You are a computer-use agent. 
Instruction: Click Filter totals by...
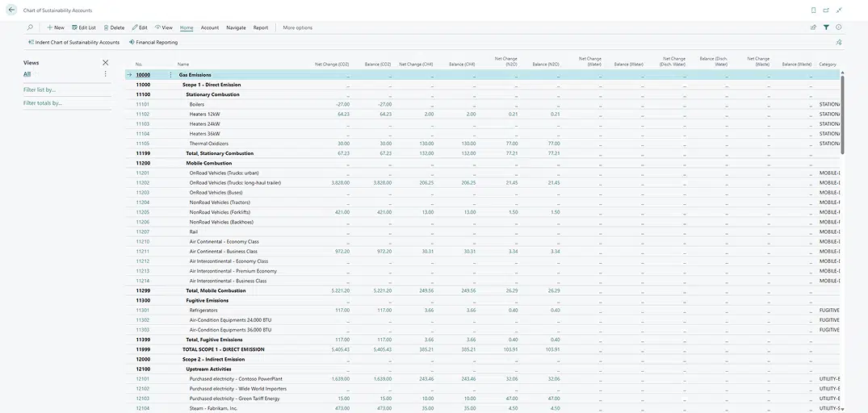coord(43,102)
